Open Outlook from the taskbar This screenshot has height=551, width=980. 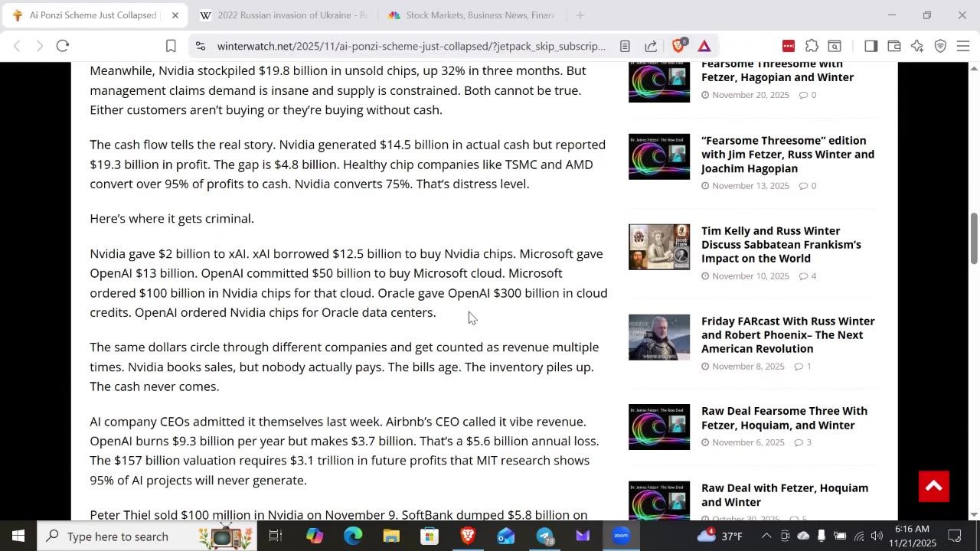(x=506, y=536)
